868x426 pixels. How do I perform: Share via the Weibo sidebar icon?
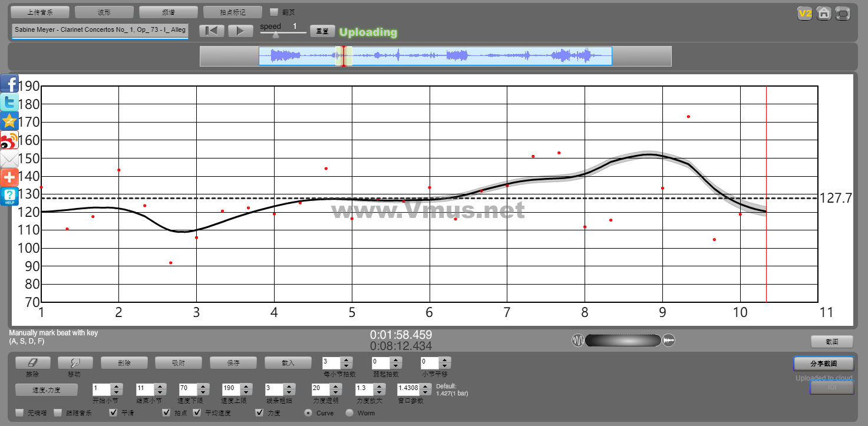[9, 140]
